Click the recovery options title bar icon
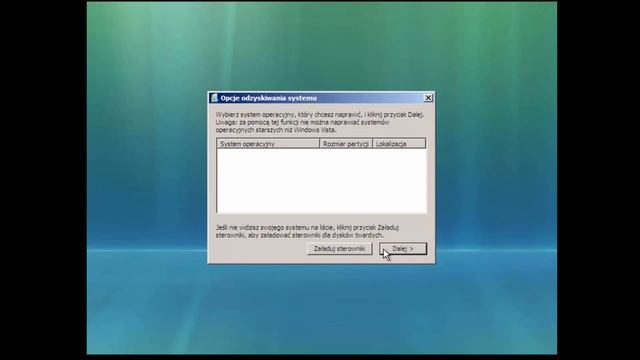Image resolution: width=640 pixels, height=360 pixels. (214, 98)
